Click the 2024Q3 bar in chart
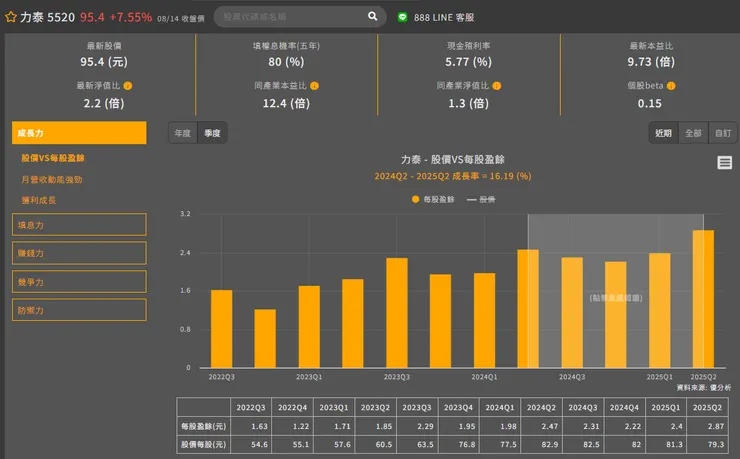The width and height of the screenshot is (740, 459). pos(572,312)
